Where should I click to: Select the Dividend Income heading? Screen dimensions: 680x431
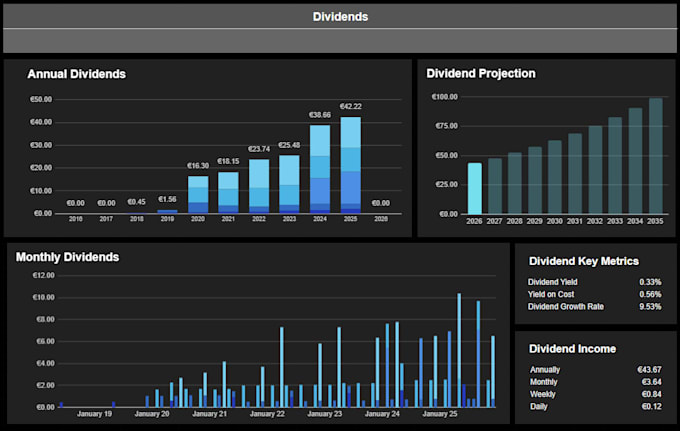pos(572,349)
